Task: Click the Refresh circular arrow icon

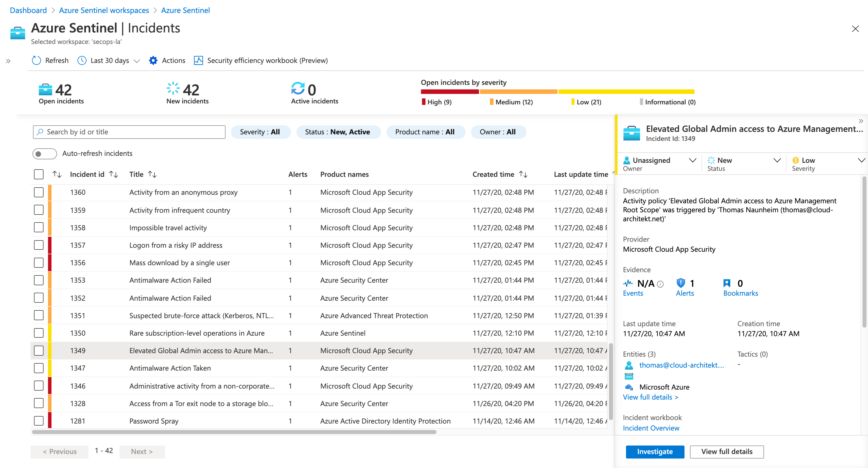Action: [x=36, y=61]
